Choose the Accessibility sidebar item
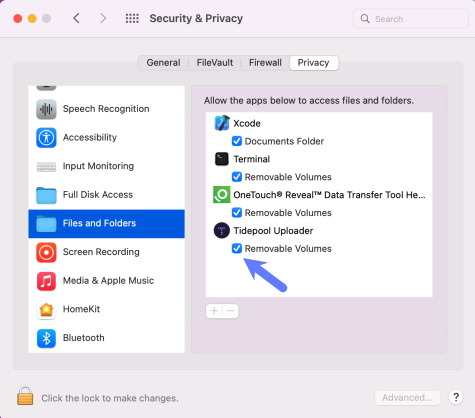The height and width of the screenshot is (418, 475). (x=107, y=137)
